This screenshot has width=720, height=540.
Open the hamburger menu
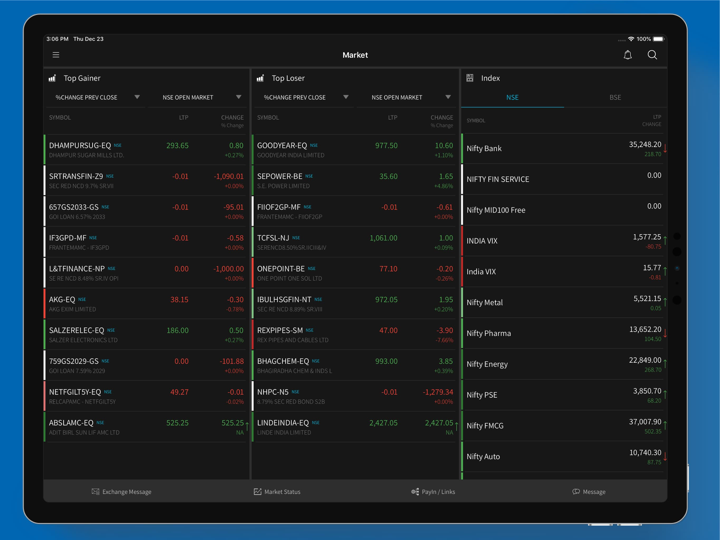point(56,55)
